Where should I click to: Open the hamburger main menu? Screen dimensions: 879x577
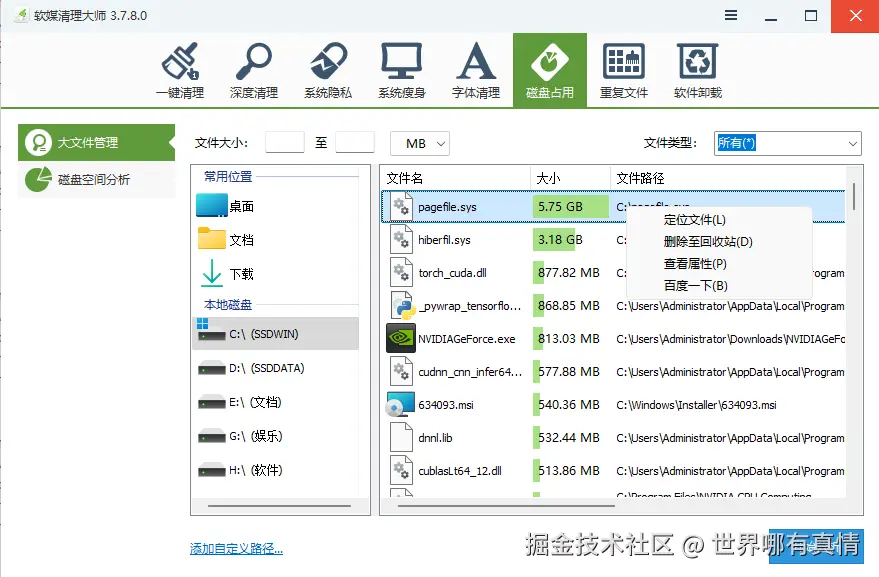pyautogui.click(x=731, y=15)
